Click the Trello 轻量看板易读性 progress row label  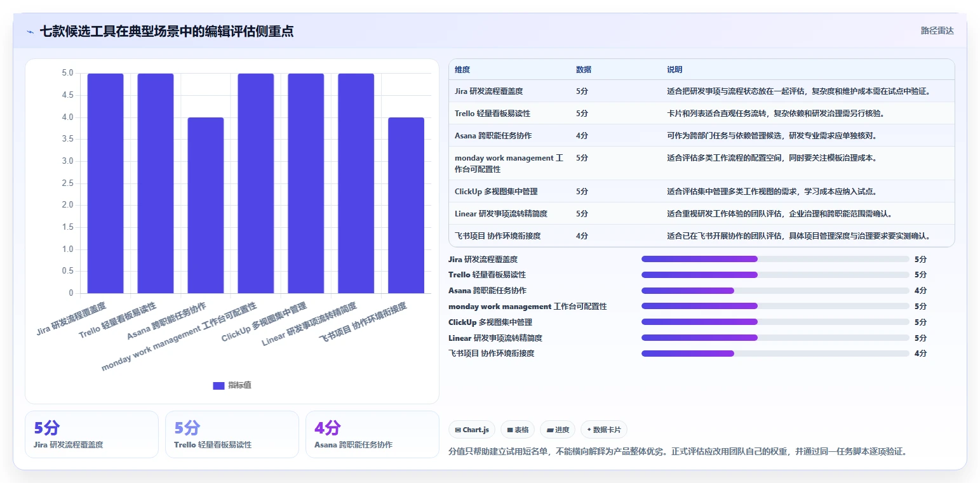click(487, 275)
